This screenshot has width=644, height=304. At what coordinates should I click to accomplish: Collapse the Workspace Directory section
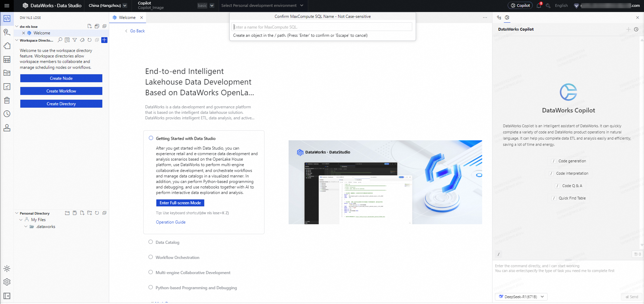point(17,40)
